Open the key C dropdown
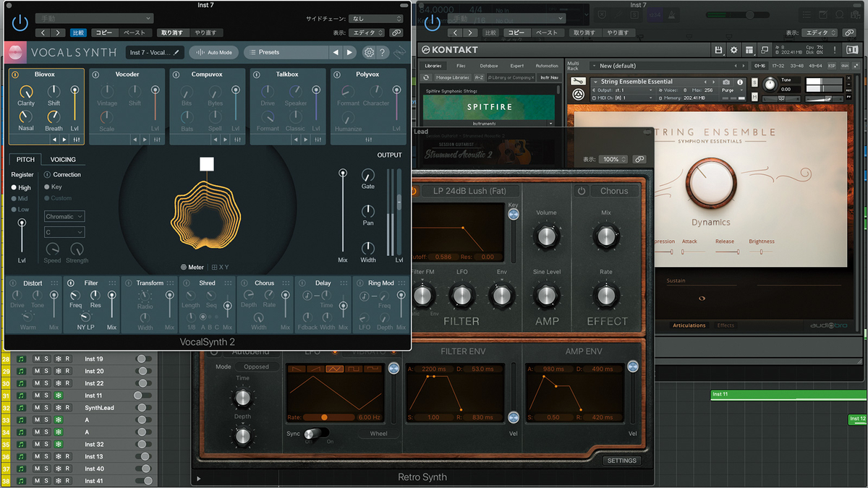 (x=64, y=232)
